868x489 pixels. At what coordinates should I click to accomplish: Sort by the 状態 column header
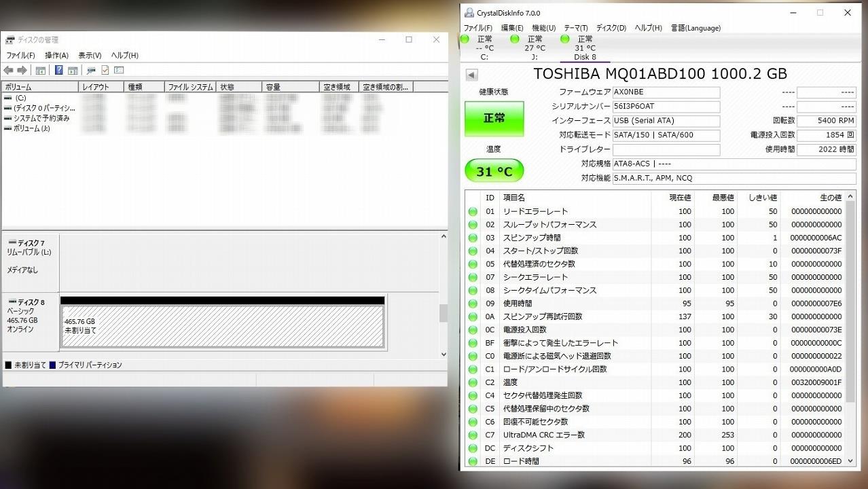click(239, 87)
